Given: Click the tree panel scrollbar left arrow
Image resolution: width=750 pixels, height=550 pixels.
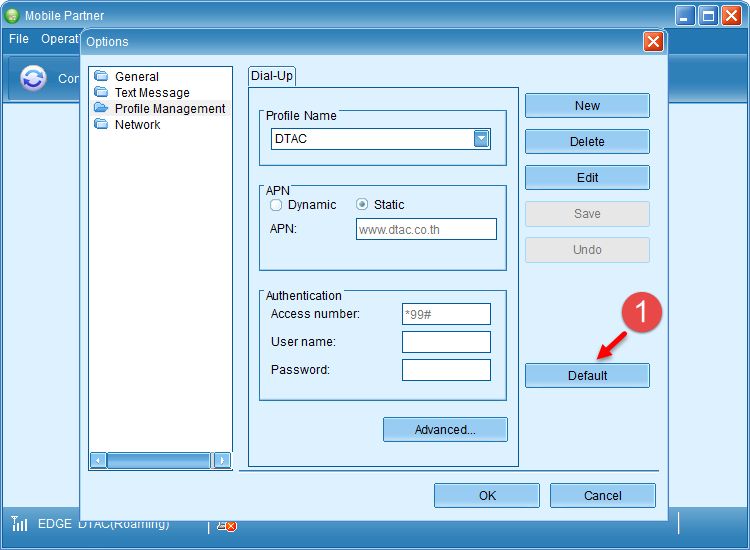Looking at the screenshot, I should (x=98, y=461).
